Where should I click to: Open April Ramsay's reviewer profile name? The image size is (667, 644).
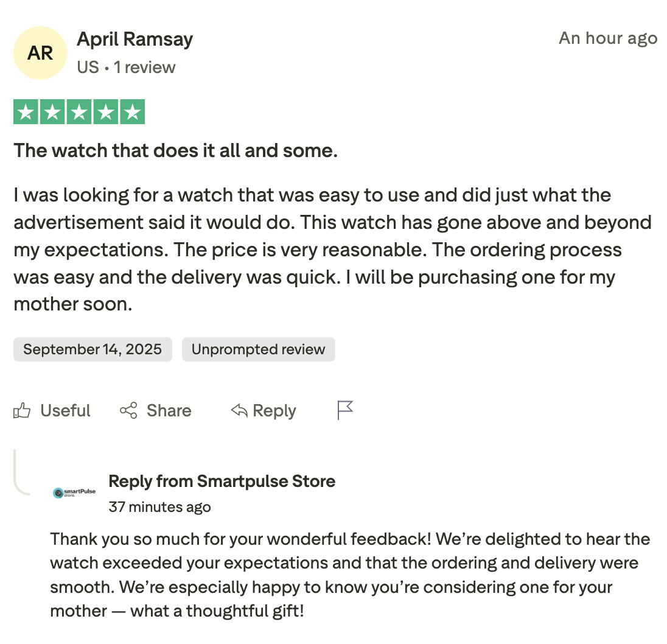[134, 40]
